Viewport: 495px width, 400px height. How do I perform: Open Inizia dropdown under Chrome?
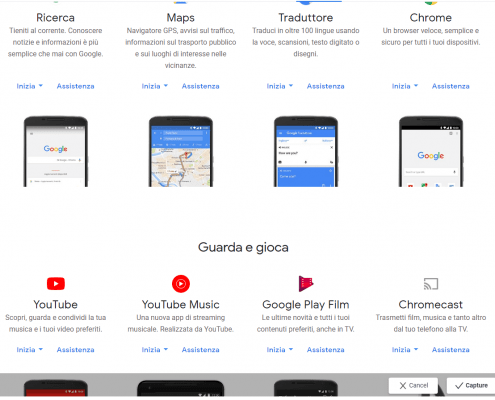tap(405, 86)
